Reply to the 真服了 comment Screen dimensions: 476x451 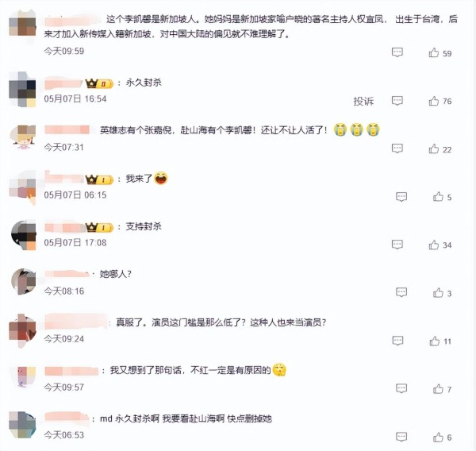point(397,341)
